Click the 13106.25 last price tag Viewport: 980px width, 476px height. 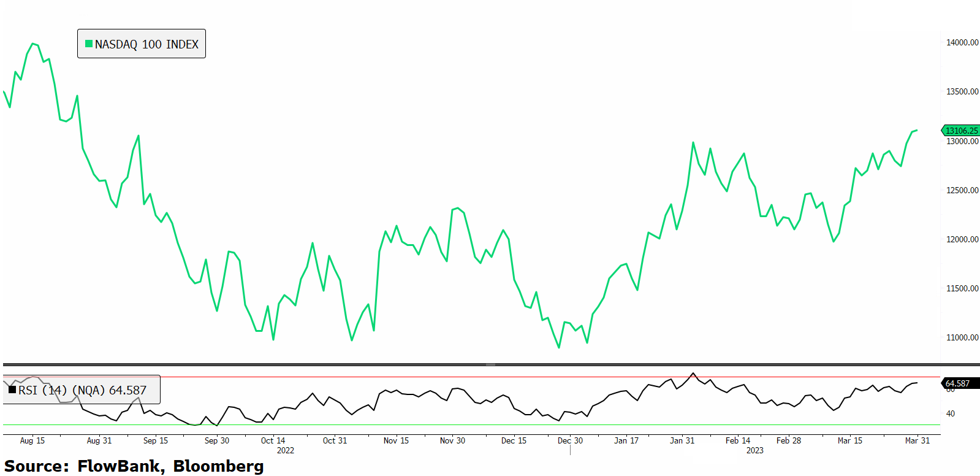click(961, 130)
